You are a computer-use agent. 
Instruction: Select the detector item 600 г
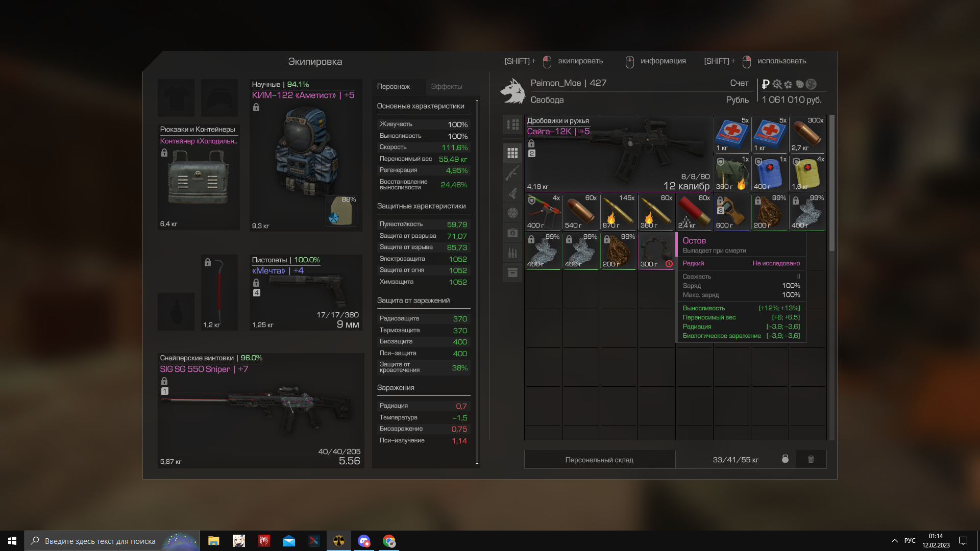(x=732, y=212)
